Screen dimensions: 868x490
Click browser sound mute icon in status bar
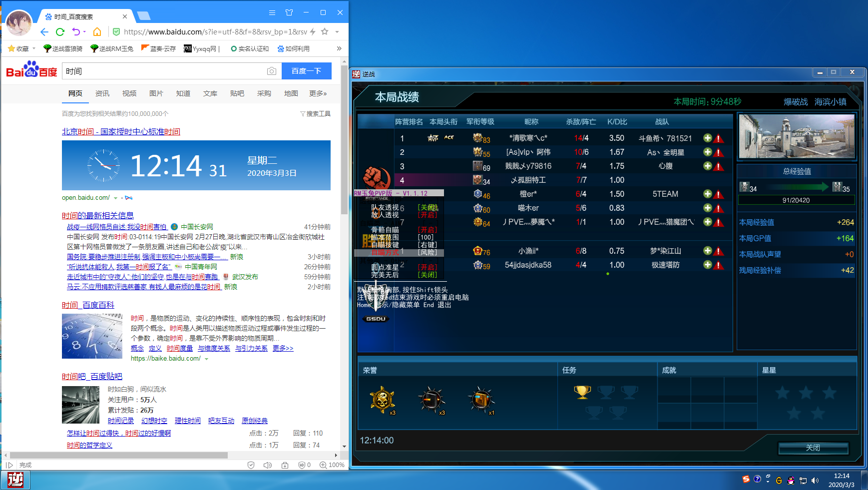point(268,465)
